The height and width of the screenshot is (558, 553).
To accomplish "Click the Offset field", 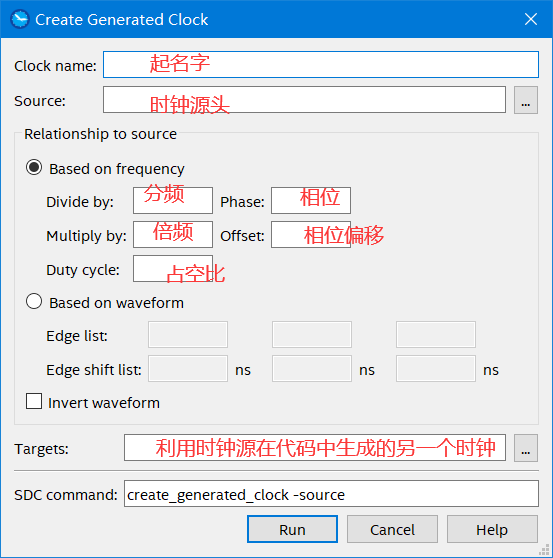I will point(311,235).
